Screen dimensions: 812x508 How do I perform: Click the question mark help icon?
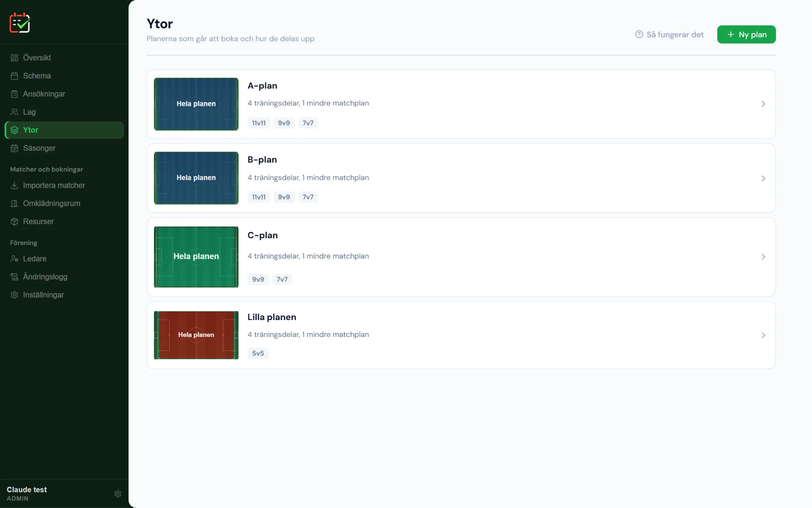tap(639, 34)
